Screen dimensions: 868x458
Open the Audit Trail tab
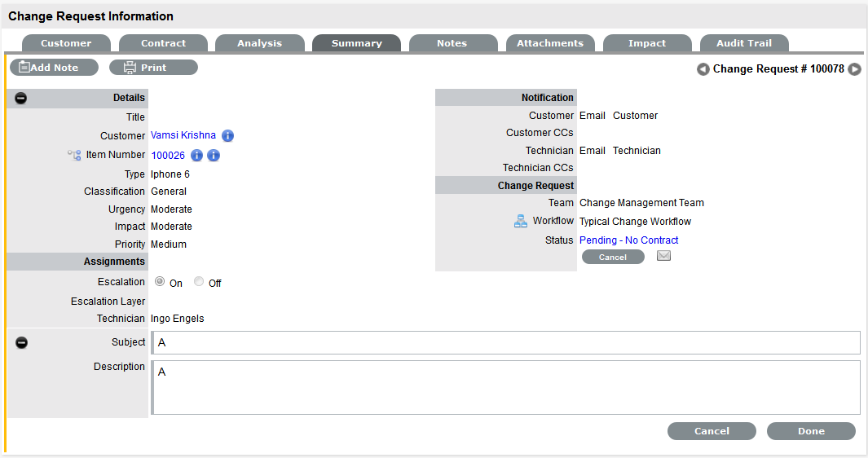click(743, 43)
